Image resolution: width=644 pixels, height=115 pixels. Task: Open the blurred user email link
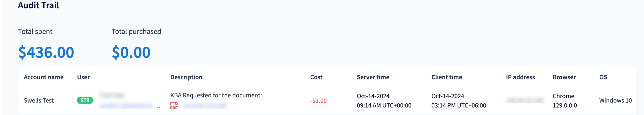127,105
